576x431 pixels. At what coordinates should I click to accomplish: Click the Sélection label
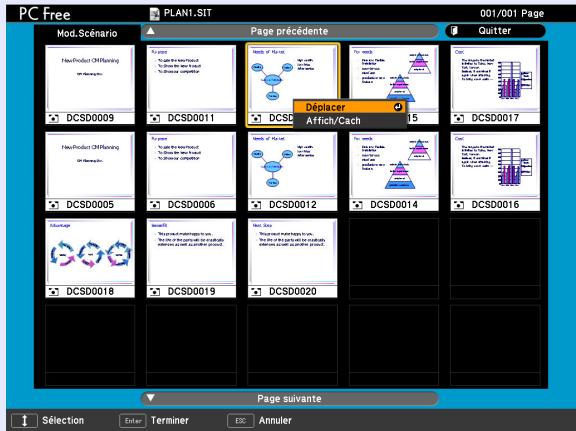(63, 420)
